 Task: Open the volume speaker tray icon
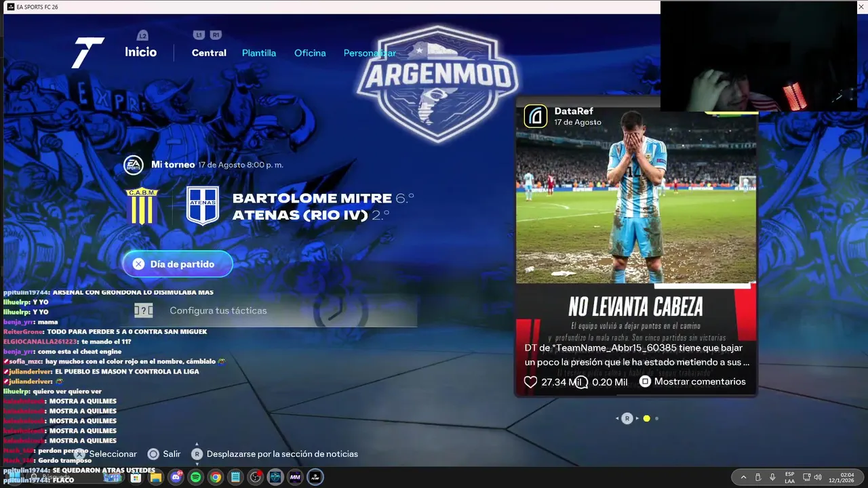click(818, 477)
